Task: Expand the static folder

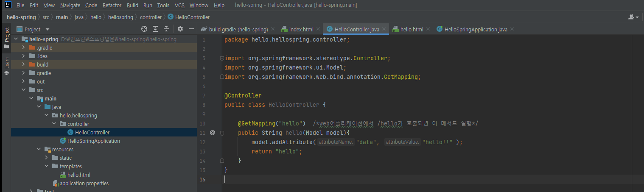Action: pos(47,158)
